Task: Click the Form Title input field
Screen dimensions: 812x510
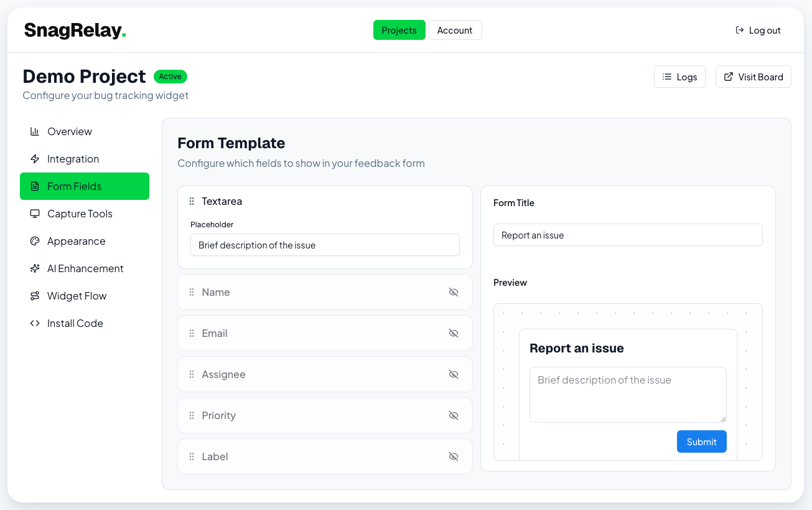Action: coord(628,235)
